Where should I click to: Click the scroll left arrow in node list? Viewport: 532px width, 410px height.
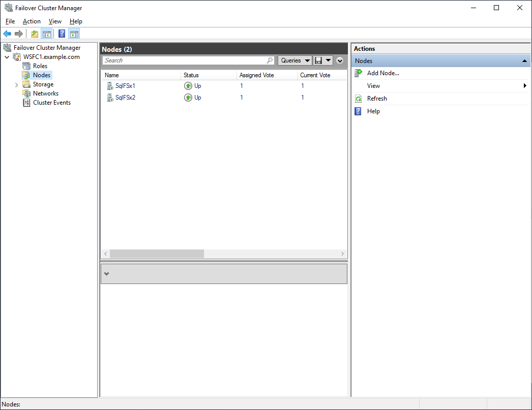(105, 254)
